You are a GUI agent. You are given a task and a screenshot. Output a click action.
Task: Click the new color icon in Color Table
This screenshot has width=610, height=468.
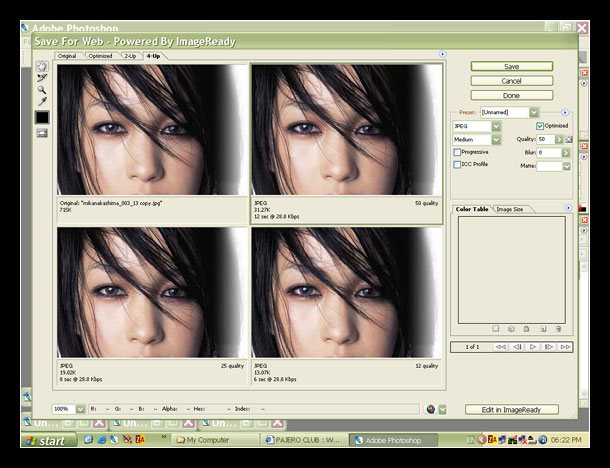pos(543,328)
